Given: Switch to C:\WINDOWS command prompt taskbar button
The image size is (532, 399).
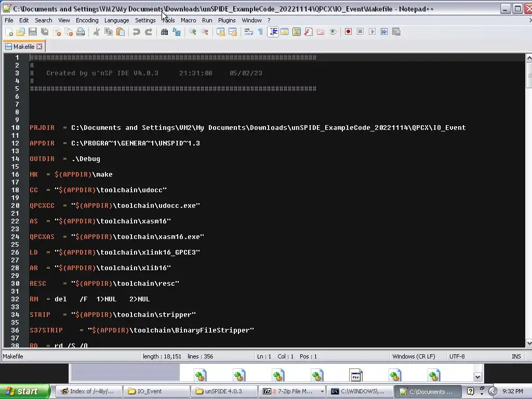Looking at the screenshot, I should (x=360, y=391).
